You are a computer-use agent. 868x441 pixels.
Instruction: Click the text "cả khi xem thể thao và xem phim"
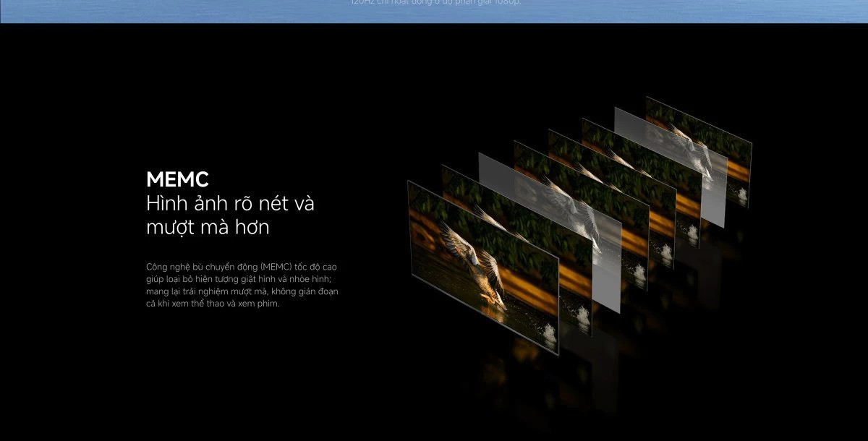click(213, 304)
